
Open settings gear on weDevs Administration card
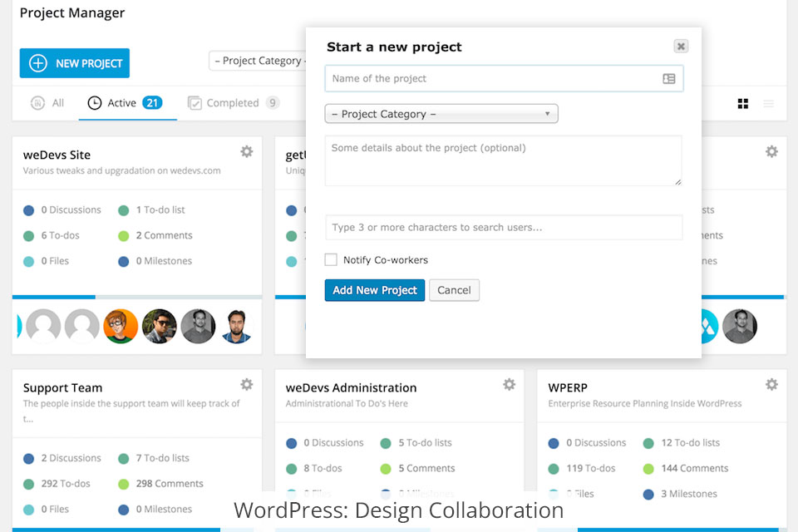pyautogui.click(x=510, y=384)
